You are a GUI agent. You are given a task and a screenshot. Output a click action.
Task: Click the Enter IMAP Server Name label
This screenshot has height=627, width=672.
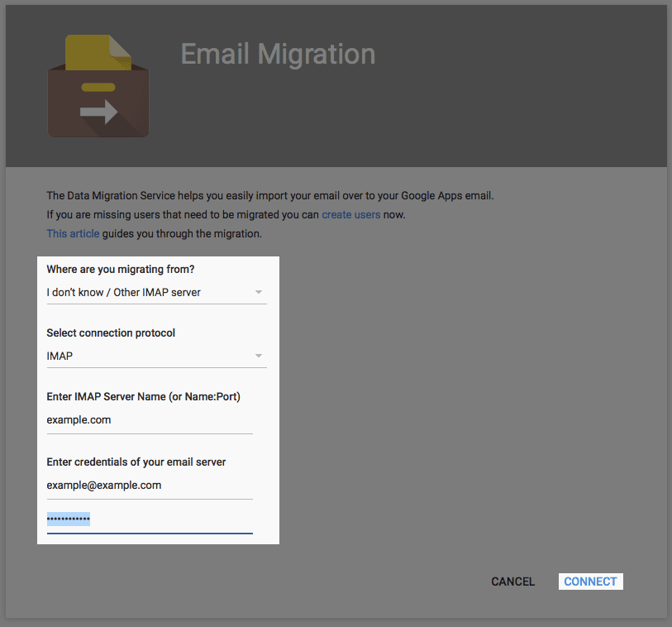pyautogui.click(x=143, y=397)
